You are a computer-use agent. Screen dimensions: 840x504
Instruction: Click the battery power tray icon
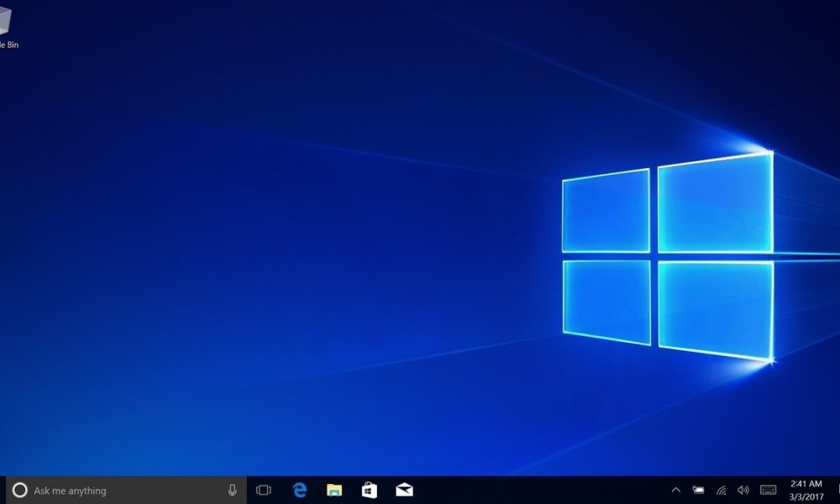pos(699,490)
